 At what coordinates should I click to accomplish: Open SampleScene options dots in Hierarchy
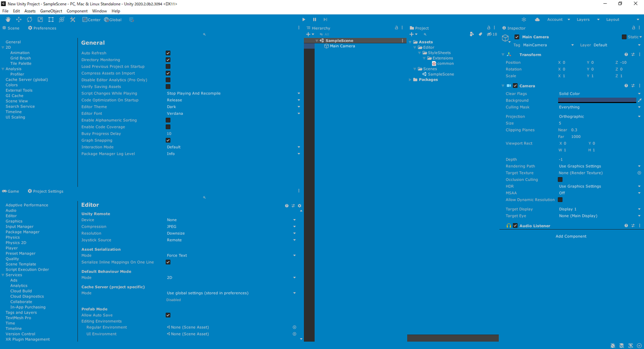[402, 41]
